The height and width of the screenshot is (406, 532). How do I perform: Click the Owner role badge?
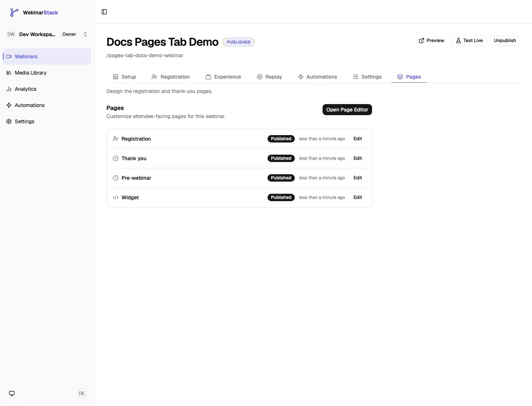pos(69,34)
